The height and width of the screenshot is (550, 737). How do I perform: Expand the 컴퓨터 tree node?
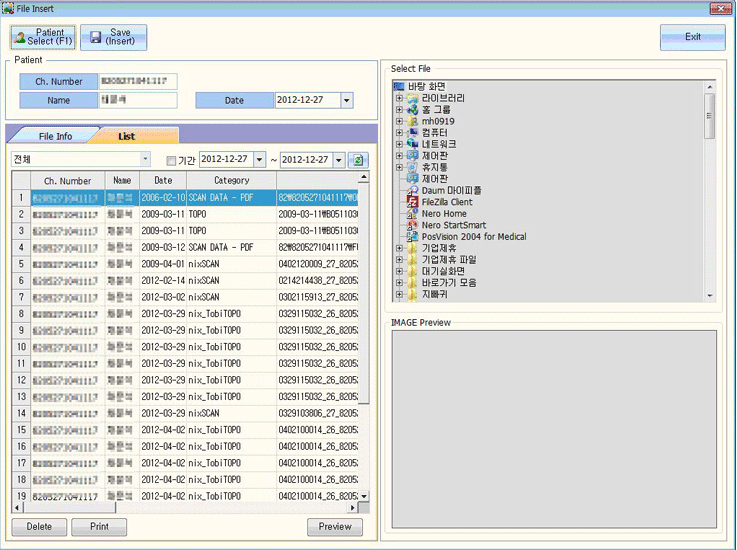[x=400, y=133]
